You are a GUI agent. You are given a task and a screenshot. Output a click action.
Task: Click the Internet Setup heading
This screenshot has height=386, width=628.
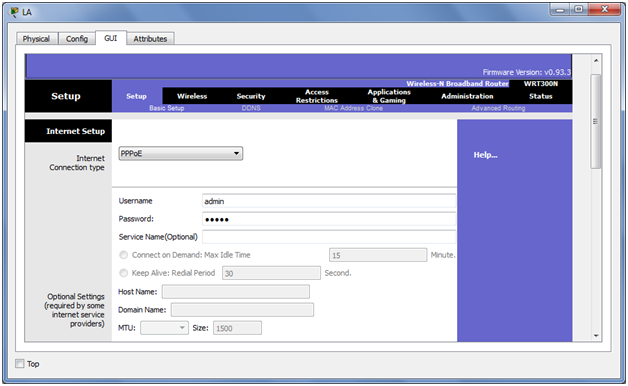coord(75,131)
